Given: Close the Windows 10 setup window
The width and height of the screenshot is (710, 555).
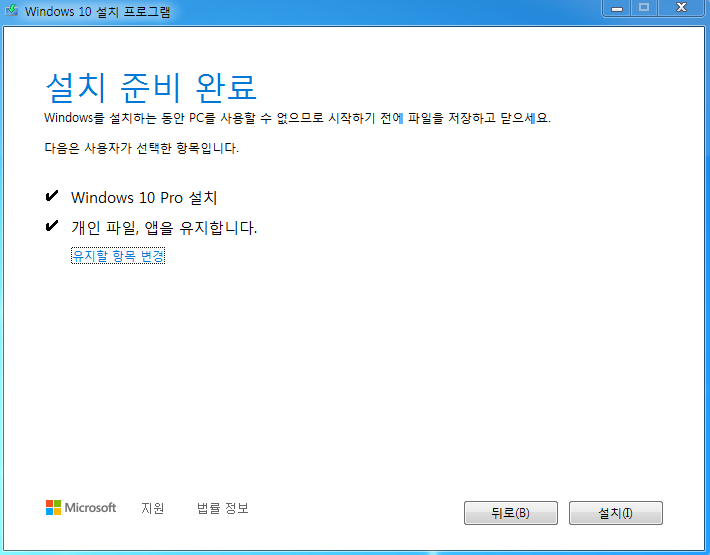Looking at the screenshot, I should [x=681, y=8].
